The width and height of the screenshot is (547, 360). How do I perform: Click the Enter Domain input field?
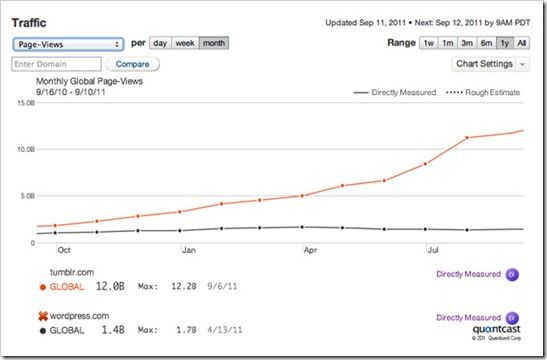point(57,64)
